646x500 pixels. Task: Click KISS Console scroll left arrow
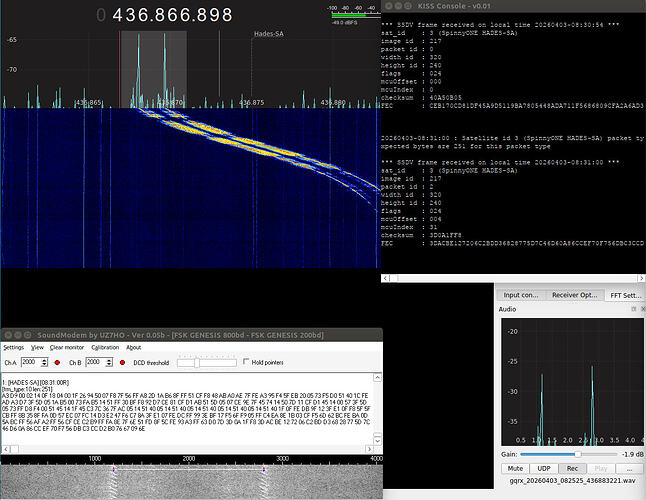point(386,278)
